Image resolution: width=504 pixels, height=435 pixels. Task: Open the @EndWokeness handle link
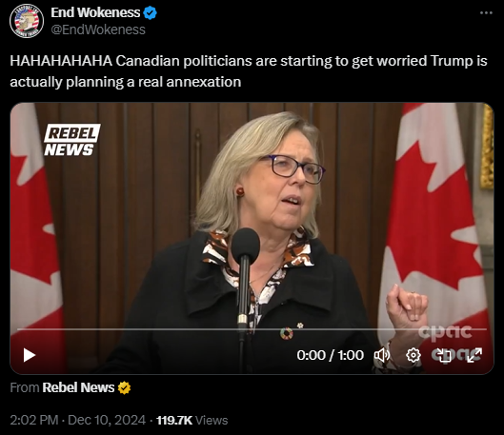tap(98, 30)
